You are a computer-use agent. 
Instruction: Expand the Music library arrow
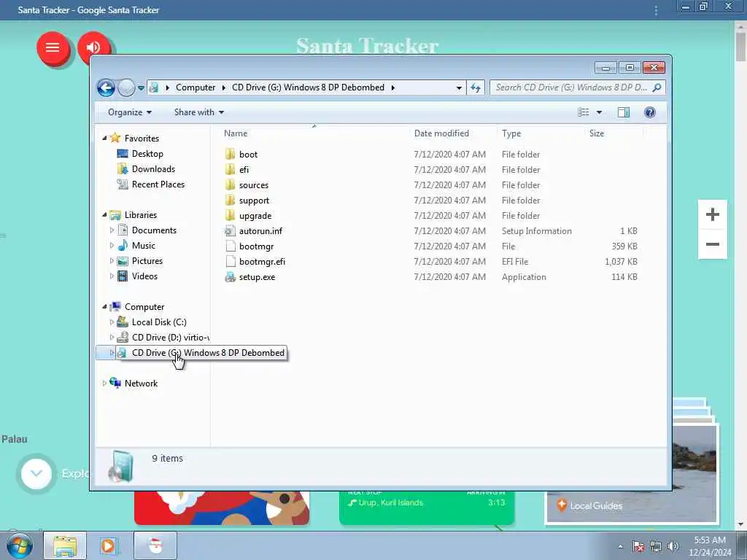(x=112, y=246)
